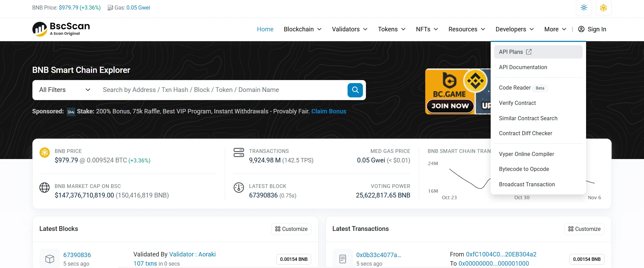Expand the Blockchain menu
Viewport: 644px width, 268px height.
click(x=302, y=29)
